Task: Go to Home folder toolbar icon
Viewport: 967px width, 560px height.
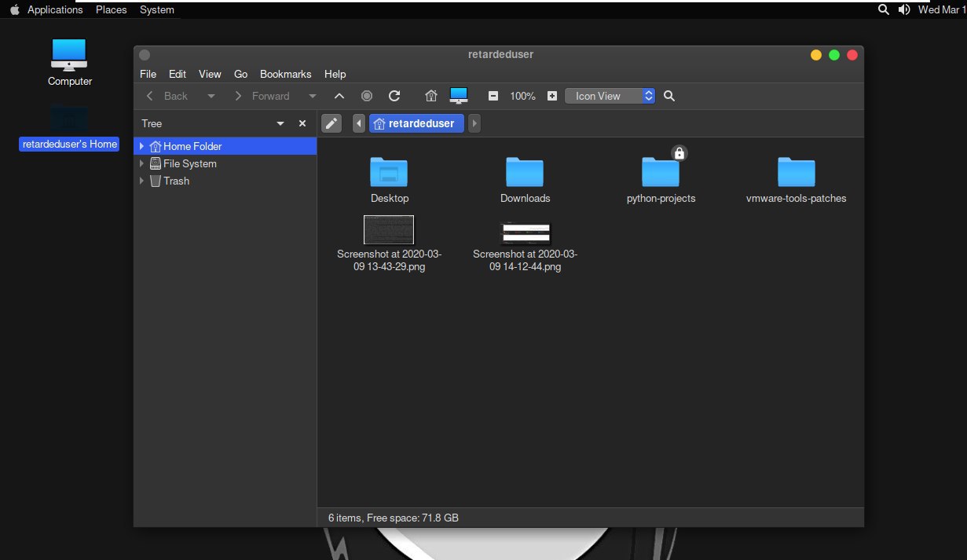Action: (x=431, y=96)
